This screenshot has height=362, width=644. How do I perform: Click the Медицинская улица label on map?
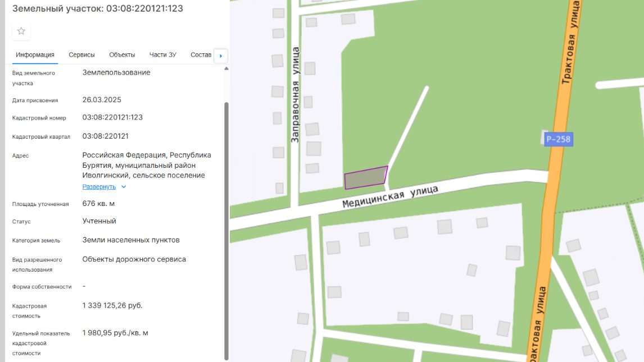coord(390,197)
